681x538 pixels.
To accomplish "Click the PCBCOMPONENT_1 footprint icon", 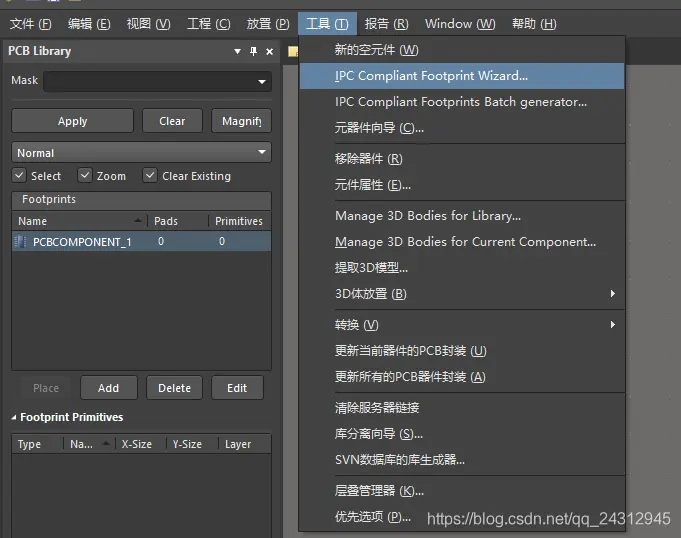I will click(20, 241).
